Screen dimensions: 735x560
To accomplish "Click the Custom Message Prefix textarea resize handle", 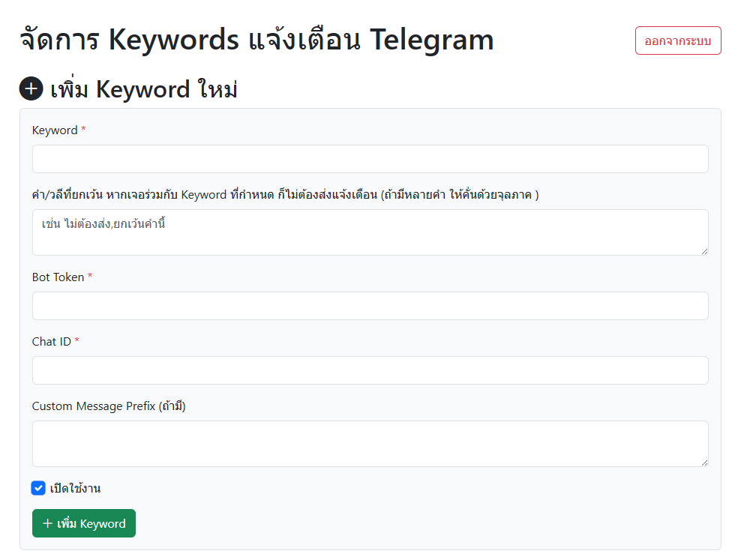I will point(703,462).
